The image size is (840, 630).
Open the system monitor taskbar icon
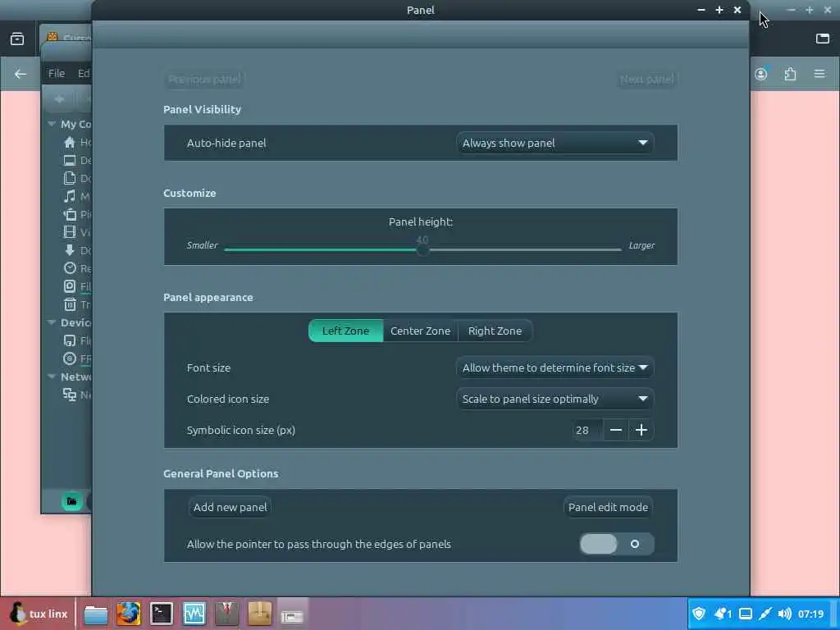[x=194, y=614]
